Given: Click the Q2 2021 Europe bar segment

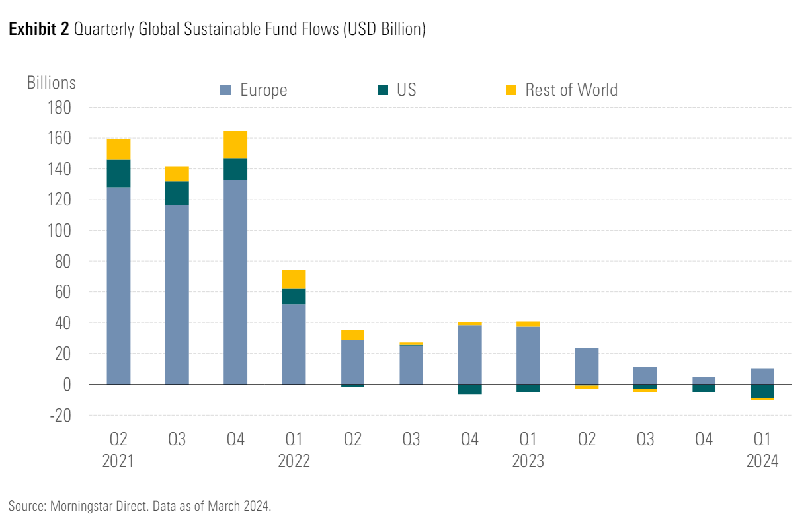Looking at the screenshot, I should [x=118, y=285].
